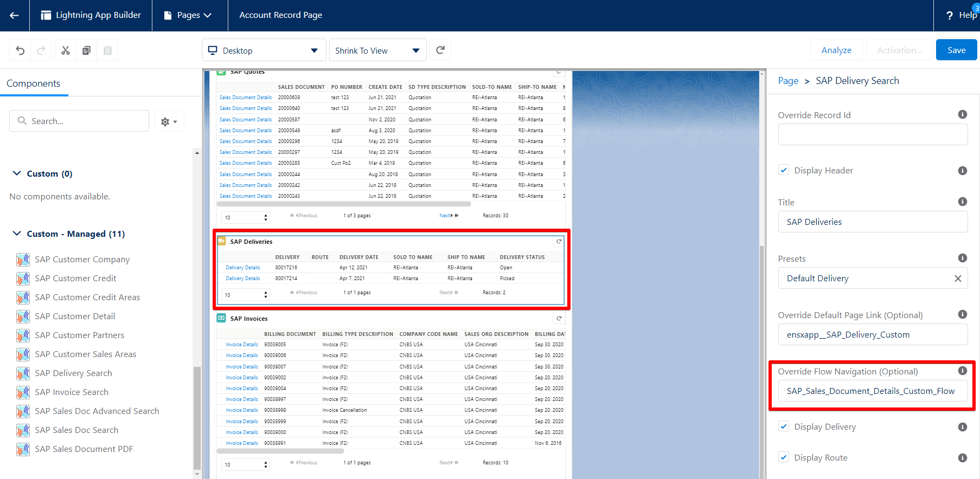Click the Title input field

(x=873, y=222)
